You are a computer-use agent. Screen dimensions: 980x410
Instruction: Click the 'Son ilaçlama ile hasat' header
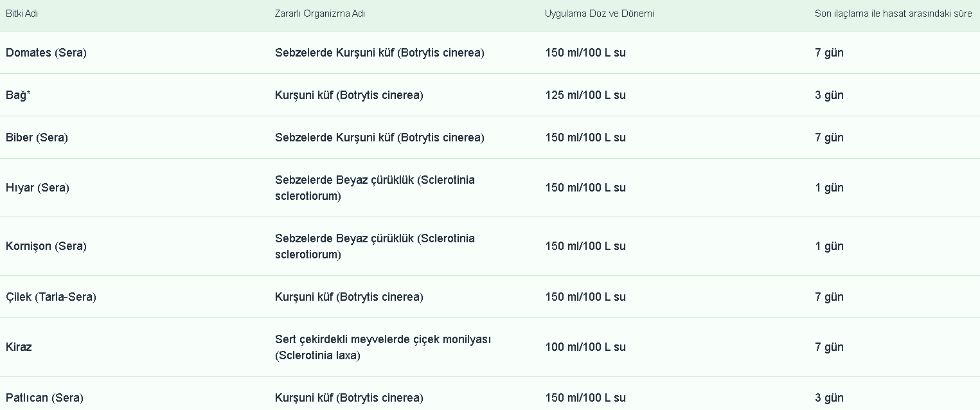[893, 13]
